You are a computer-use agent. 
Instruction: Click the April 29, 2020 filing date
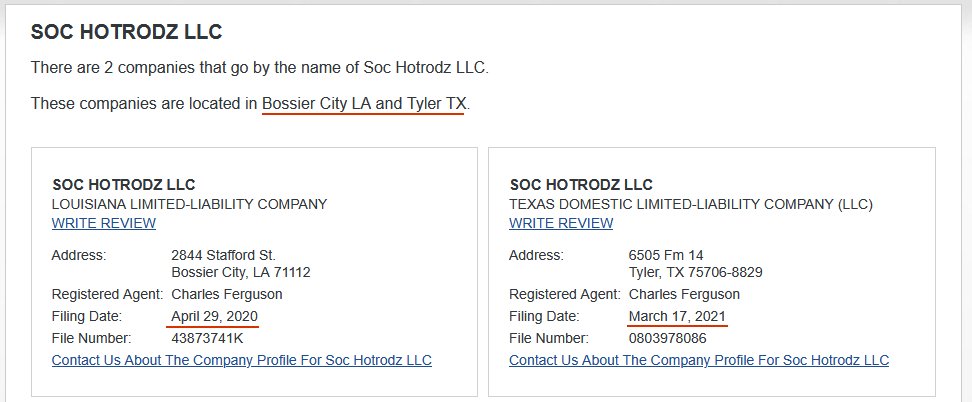point(215,316)
